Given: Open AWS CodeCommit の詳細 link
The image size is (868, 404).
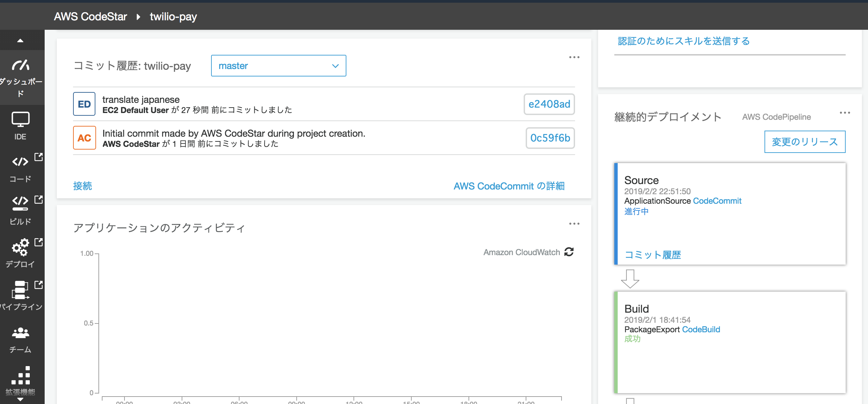Looking at the screenshot, I should click(509, 186).
